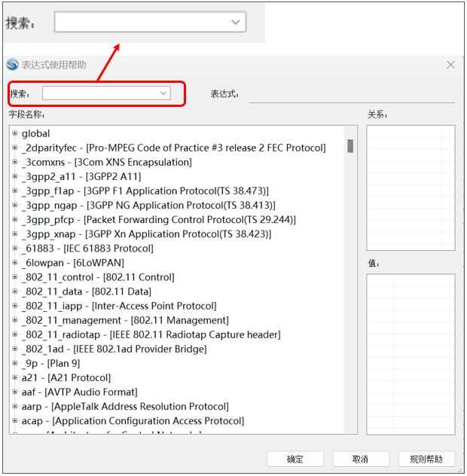This screenshot has height=476, width=467.
Task: Expand the _6lowpan node
Action: click(x=14, y=262)
